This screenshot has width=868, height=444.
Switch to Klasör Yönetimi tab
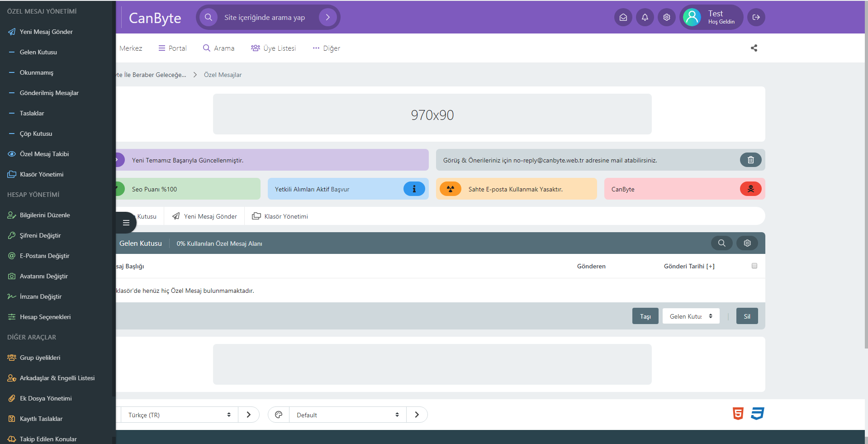pyautogui.click(x=280, y=216)
